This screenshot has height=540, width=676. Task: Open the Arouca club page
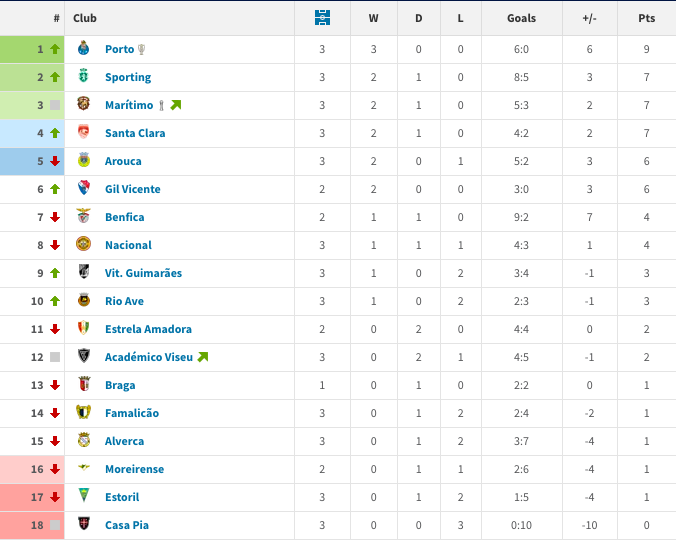123,161
